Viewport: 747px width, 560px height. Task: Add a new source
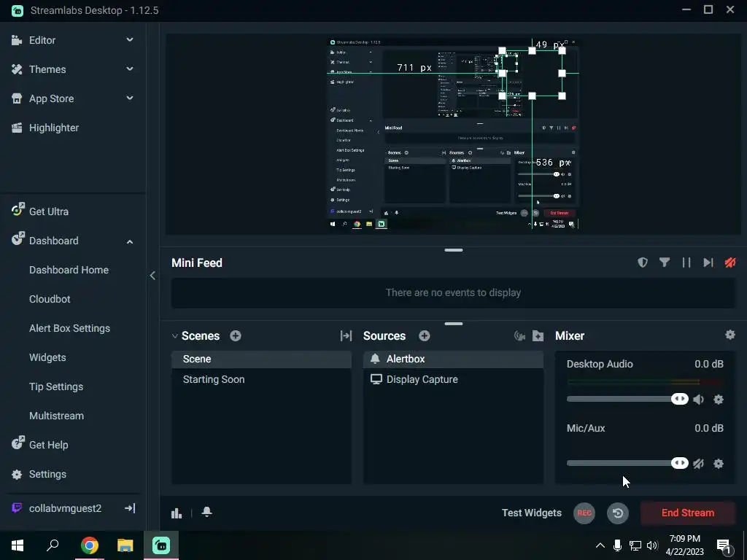(425, 335)
